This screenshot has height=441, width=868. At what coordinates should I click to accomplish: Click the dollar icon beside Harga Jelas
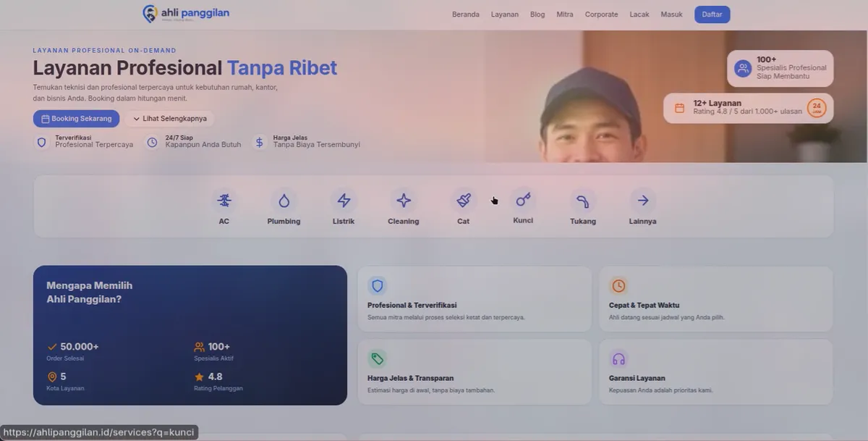pyautogui.click(x=260, y=142)
